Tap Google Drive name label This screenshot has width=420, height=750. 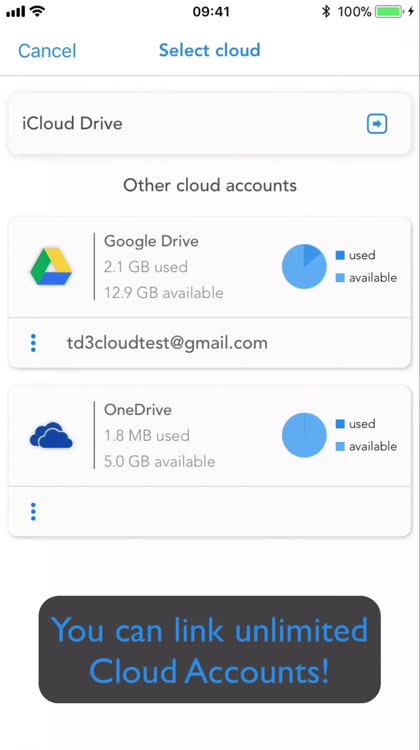pos(151,241)
